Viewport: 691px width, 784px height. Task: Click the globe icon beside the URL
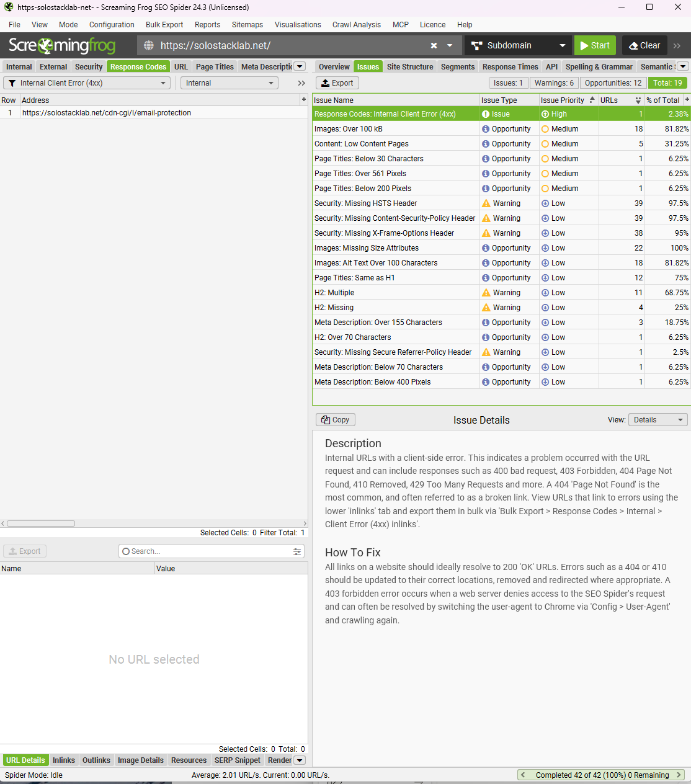(149, 45)
